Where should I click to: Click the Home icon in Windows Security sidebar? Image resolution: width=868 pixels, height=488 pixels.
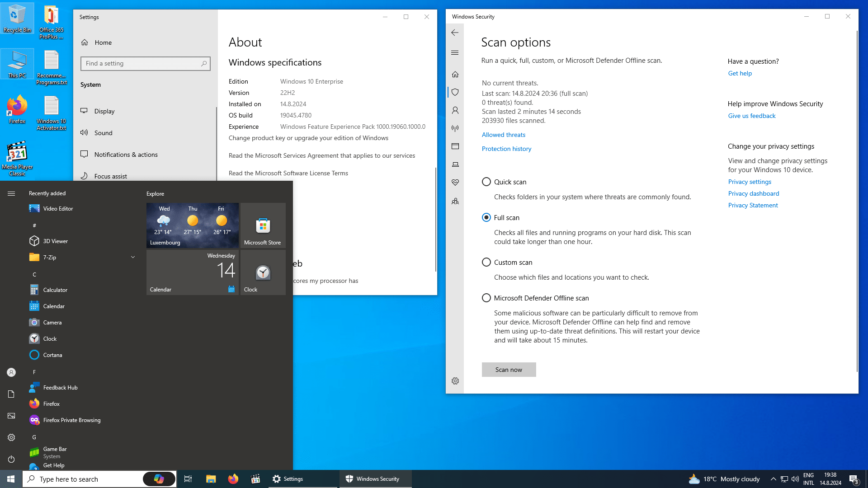455,74
